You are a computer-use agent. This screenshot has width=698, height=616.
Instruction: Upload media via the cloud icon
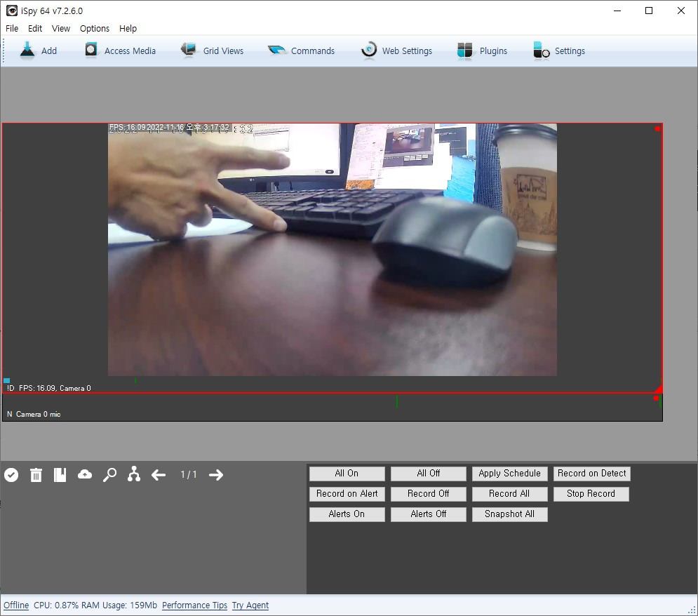coord(85,474)
